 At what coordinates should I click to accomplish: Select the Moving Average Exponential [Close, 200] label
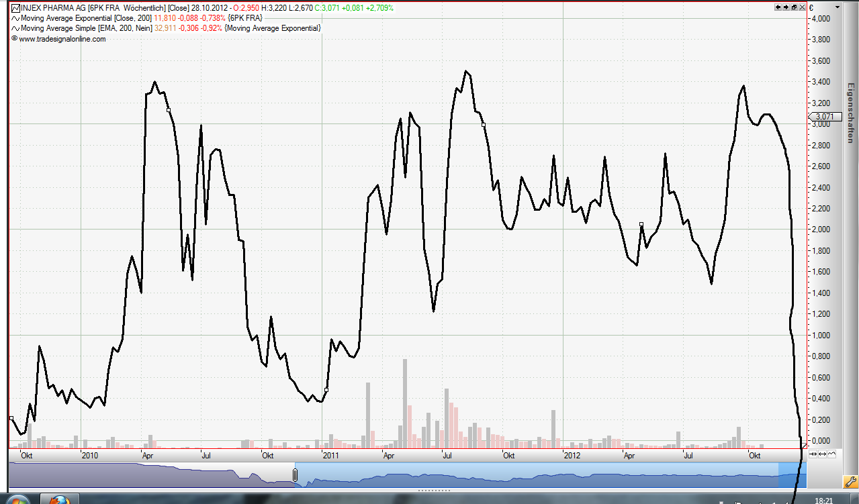pos(86,18)
